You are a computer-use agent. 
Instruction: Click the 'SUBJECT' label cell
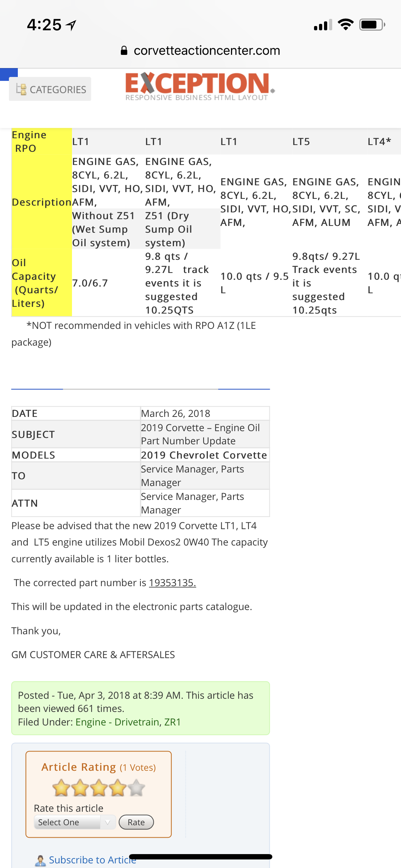76,434
